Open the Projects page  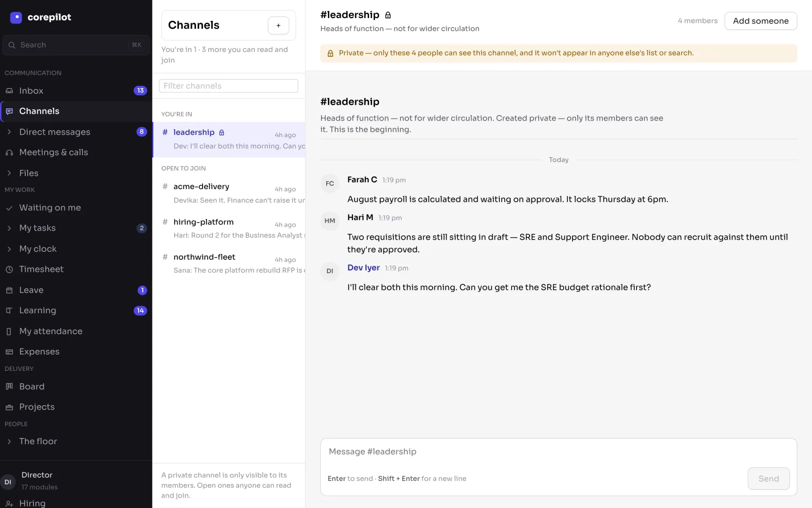[76, 407]
